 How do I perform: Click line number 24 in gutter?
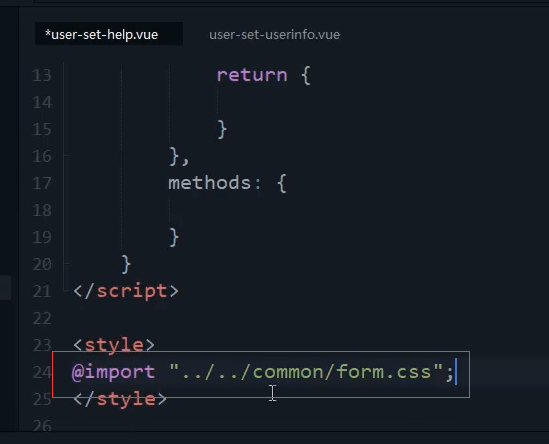click(x=42, y=372)
